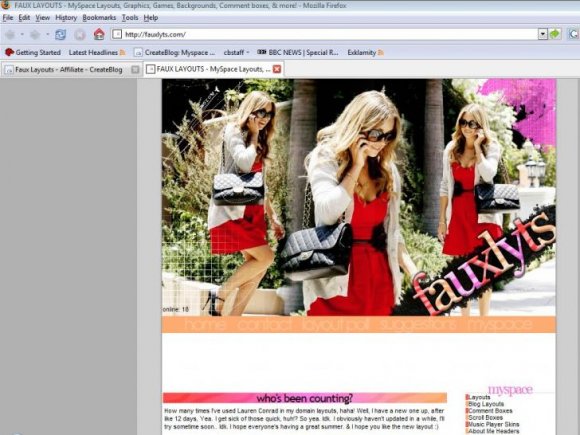The image size is (580, 435).
Task: Click the Music Player Skins link
Action: point(493,424)
